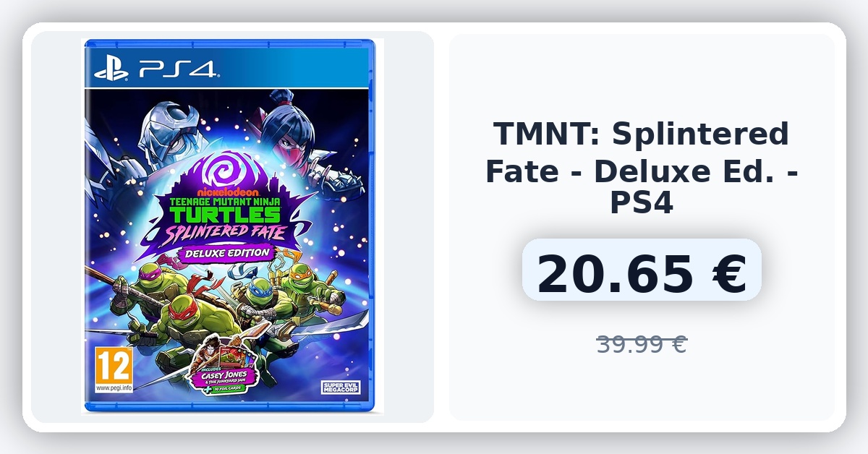Click the Splintered Fate subtitle text

tap(226, 231)
